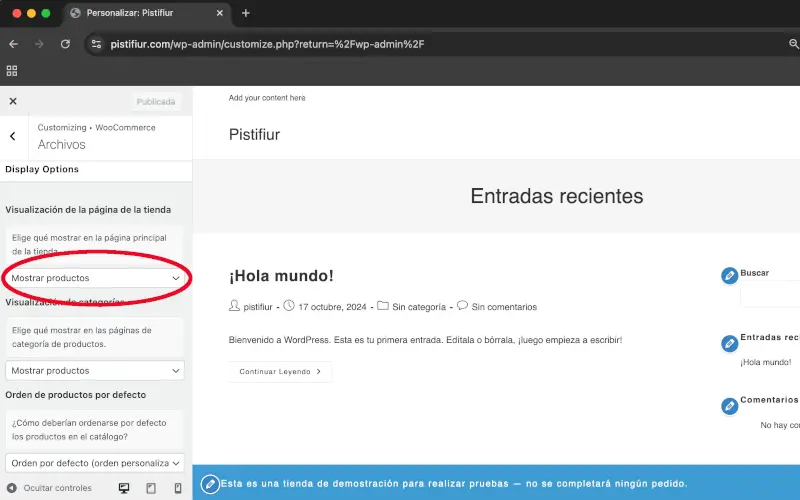Switch preview to desktop device

[123, 488]
